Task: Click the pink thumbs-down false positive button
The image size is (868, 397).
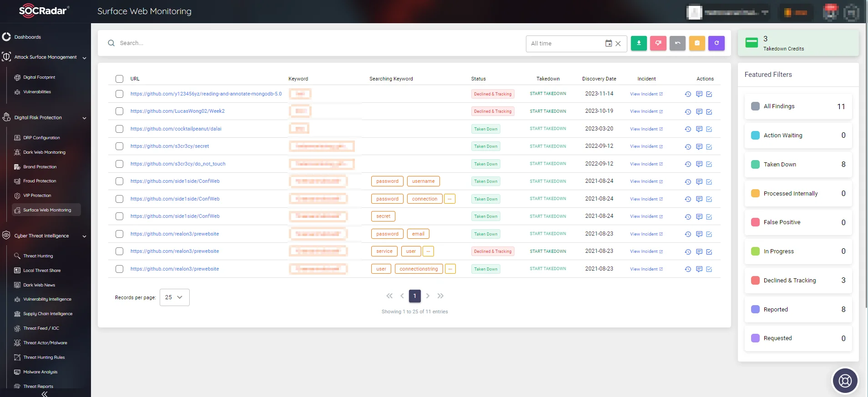Action: pos(658,43)
